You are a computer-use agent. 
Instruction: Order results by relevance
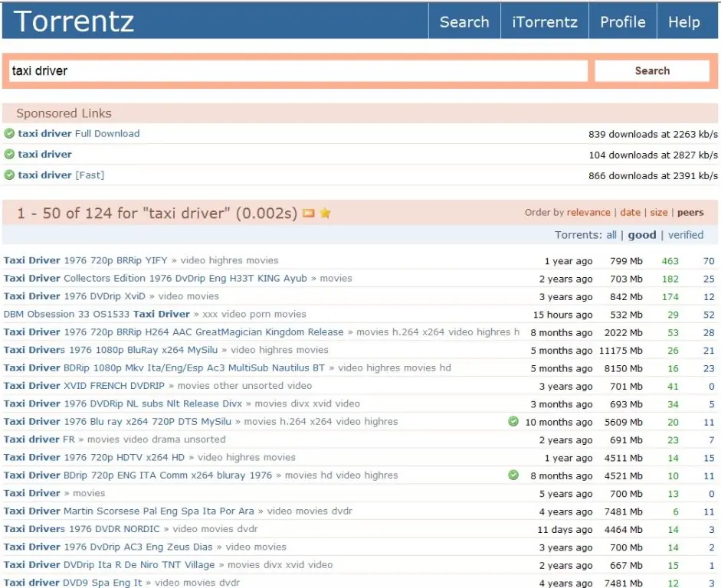[588, 212]
